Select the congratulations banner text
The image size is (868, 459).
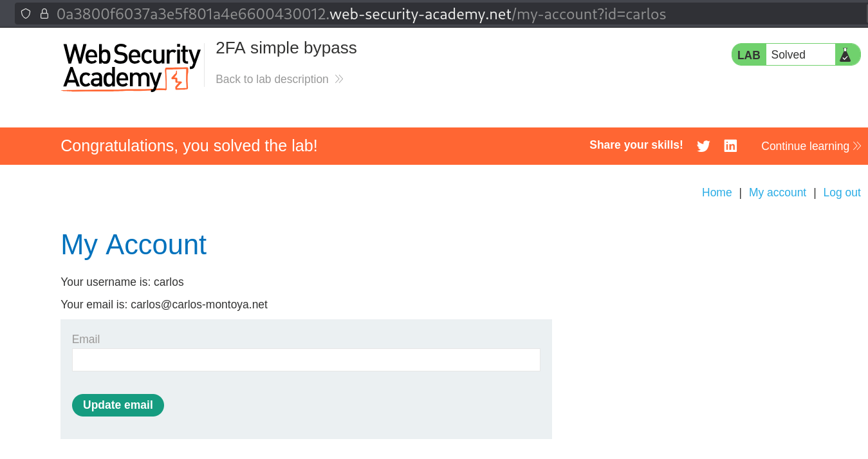[189, 145]
